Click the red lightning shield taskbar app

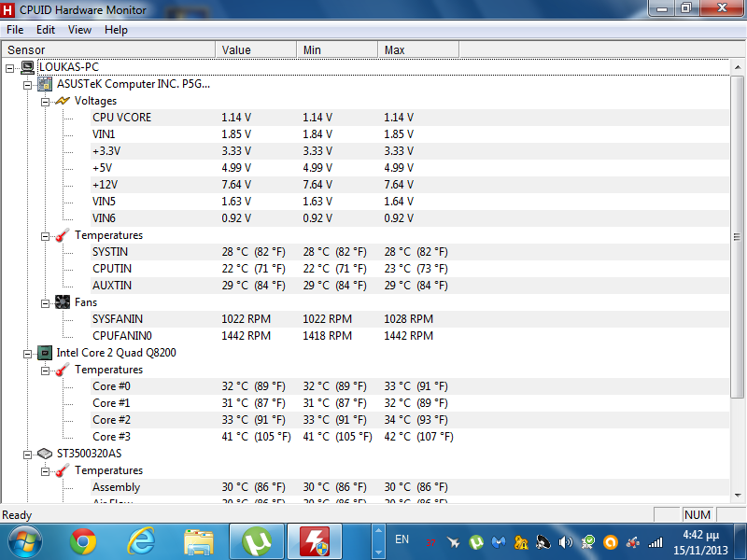click(x=315, y=541)
